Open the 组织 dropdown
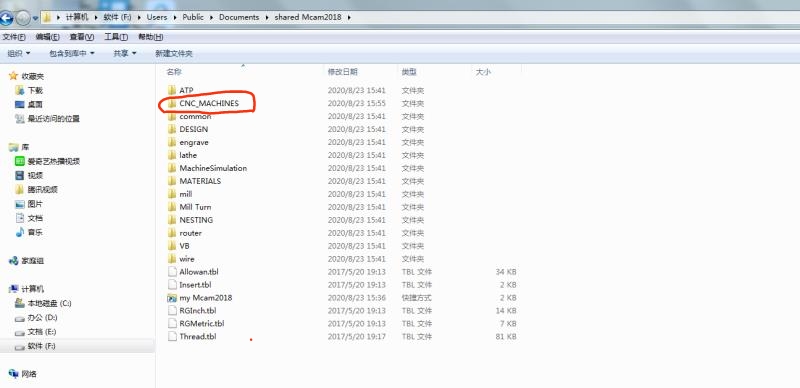The width and height of the screenshot is (800, 388). 19,53
